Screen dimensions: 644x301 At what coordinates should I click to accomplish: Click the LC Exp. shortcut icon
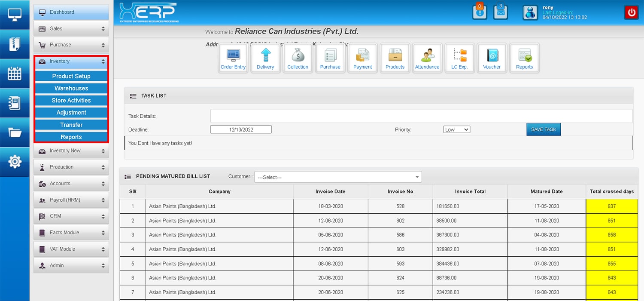[459, 58]
